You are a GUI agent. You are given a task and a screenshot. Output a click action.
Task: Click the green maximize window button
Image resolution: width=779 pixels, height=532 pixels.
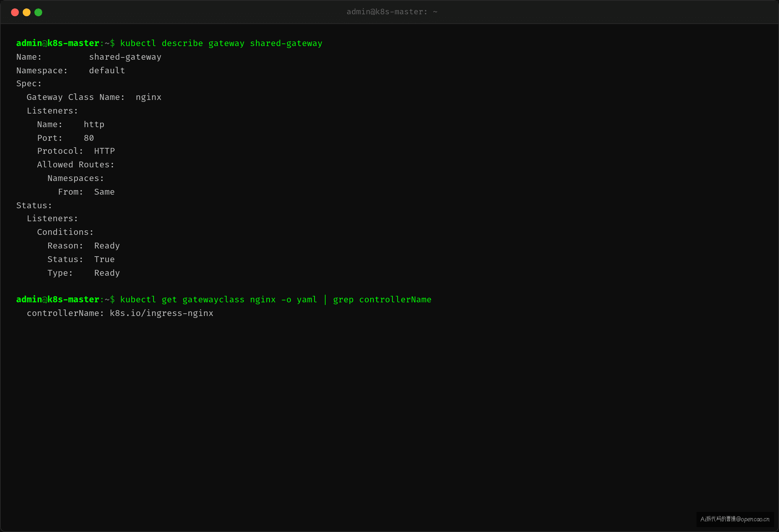(38, 12)
